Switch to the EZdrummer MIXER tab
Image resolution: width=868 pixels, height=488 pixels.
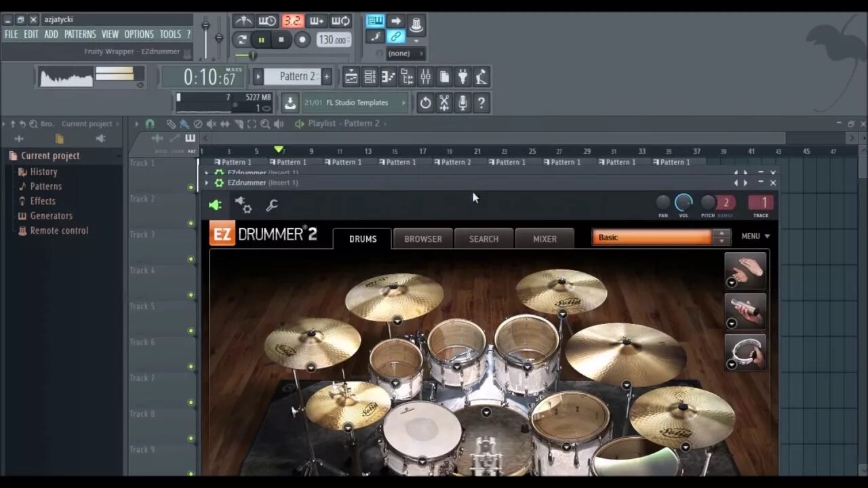point(545,239)
